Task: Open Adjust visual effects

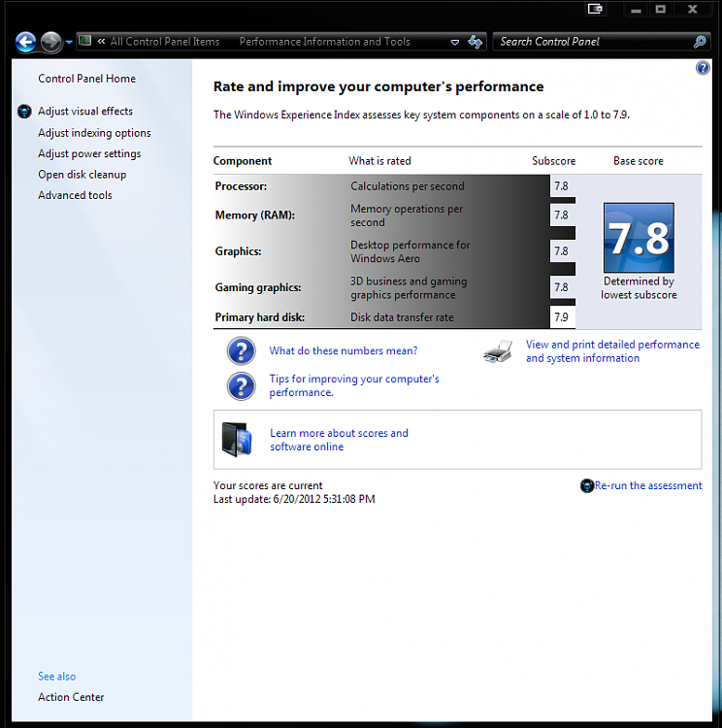Action: (85, 111)
